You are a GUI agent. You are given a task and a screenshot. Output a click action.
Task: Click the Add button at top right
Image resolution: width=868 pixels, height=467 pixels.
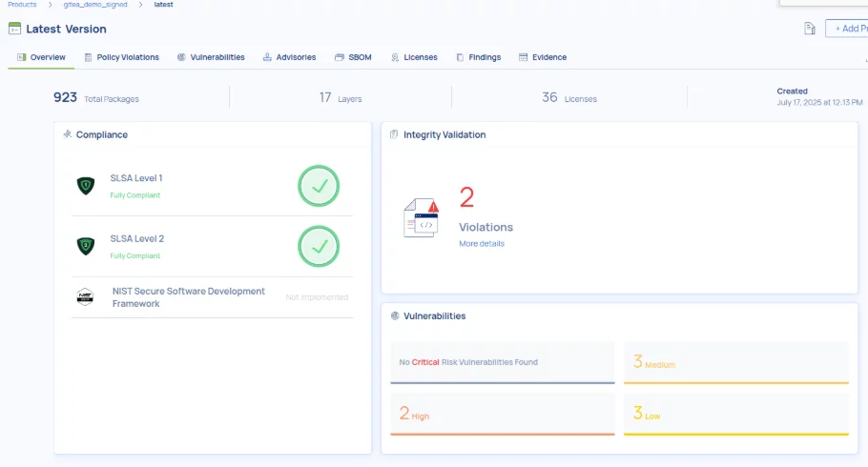[x=846, y=29]
